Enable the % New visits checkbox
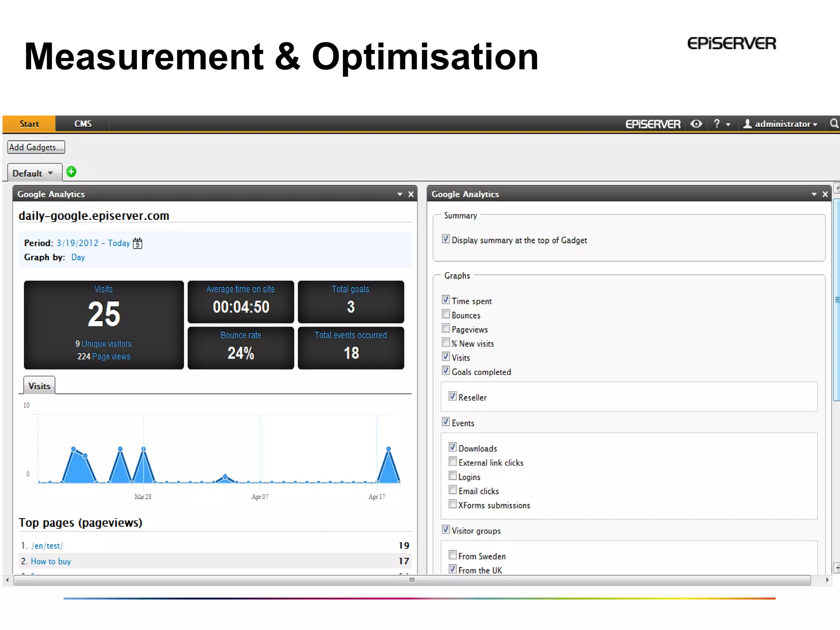This screenshot has height=630, width=840. [446, 342]
